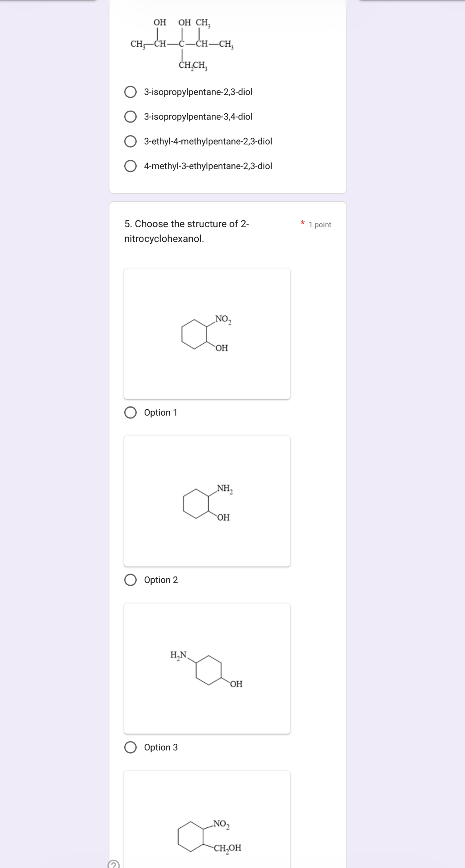Mark the 4-methyl-3-ethylpentane-2,3-diol radio option
The height and width of the screenshot is (868, 465).
(130, 166)
